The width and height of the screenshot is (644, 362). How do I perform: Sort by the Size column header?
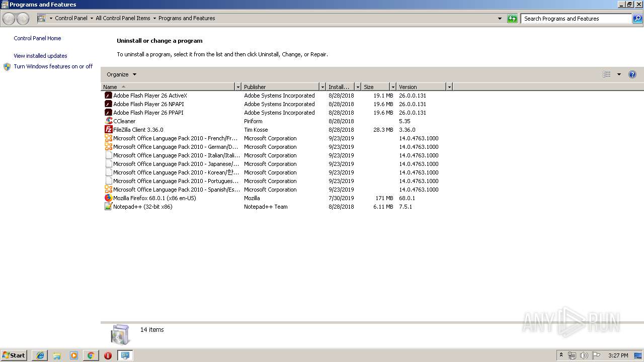point(376,87)
